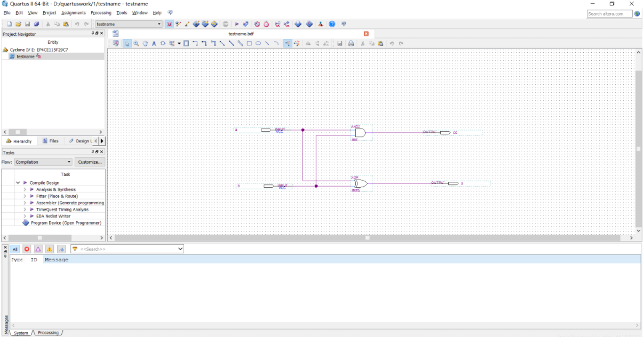Screen dimensions: 644x337
Task: Toggle the warning messages filter
Action: [x=49, y=249]
